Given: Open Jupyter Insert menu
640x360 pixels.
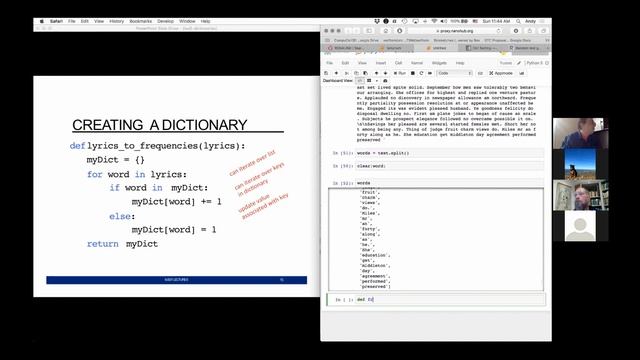Looking at the screenshot, I should click(x=380, y=63).
